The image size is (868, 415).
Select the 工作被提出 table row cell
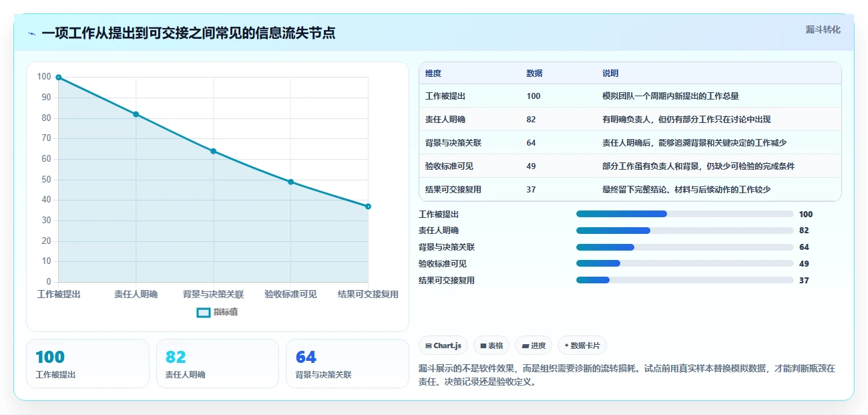445,96
